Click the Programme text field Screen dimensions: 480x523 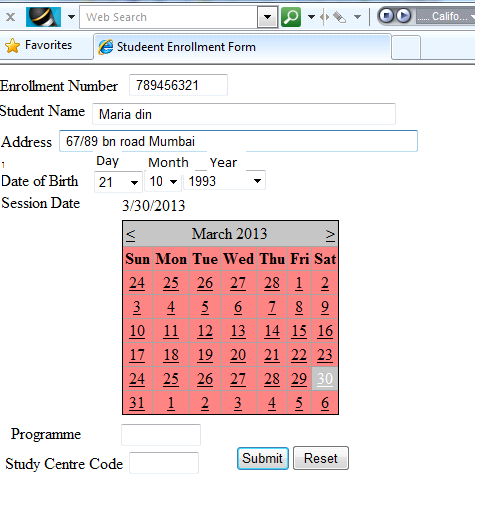161,435
